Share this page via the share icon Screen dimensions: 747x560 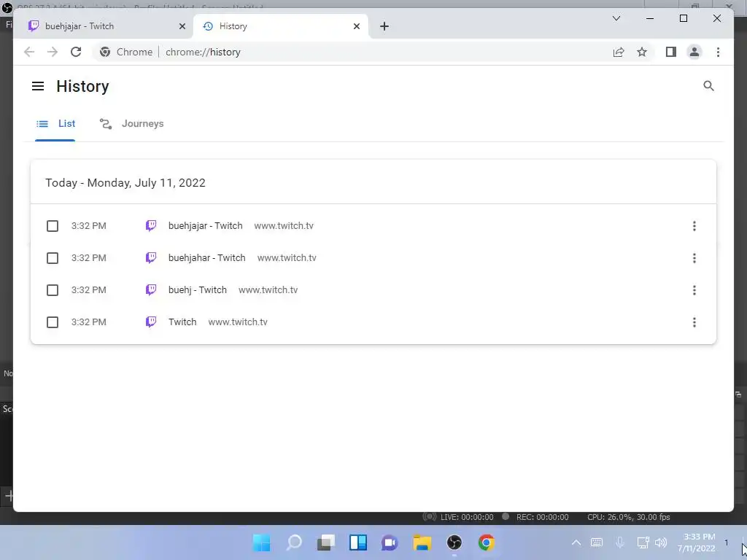pos(619,52)
